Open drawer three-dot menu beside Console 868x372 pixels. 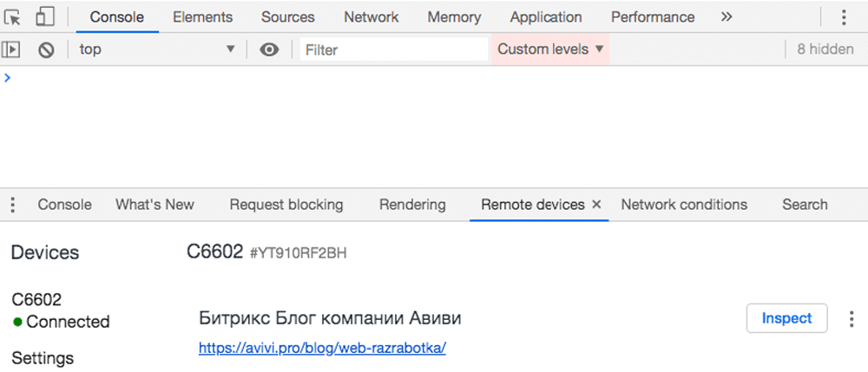click(13, 205)
